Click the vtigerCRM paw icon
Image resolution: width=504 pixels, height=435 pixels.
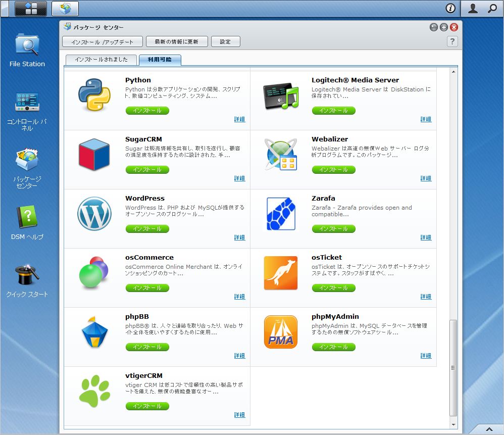point(94,391)
